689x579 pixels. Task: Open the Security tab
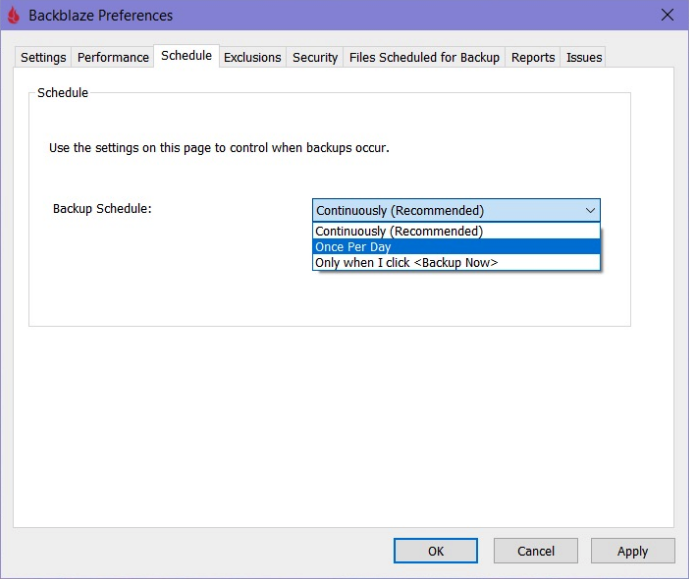click(315, 57)
